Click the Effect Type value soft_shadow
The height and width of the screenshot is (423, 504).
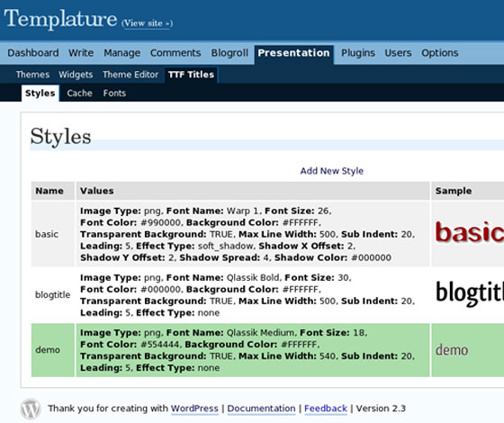pos(225,246)
